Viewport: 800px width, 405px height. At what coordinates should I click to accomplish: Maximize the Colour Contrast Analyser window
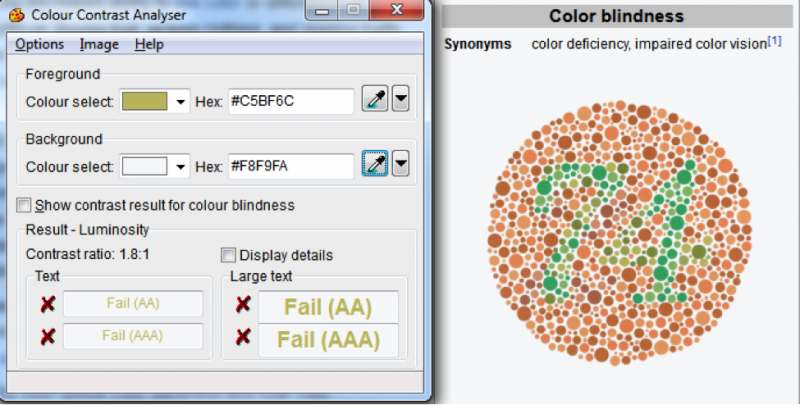click(x=352, y=12)
